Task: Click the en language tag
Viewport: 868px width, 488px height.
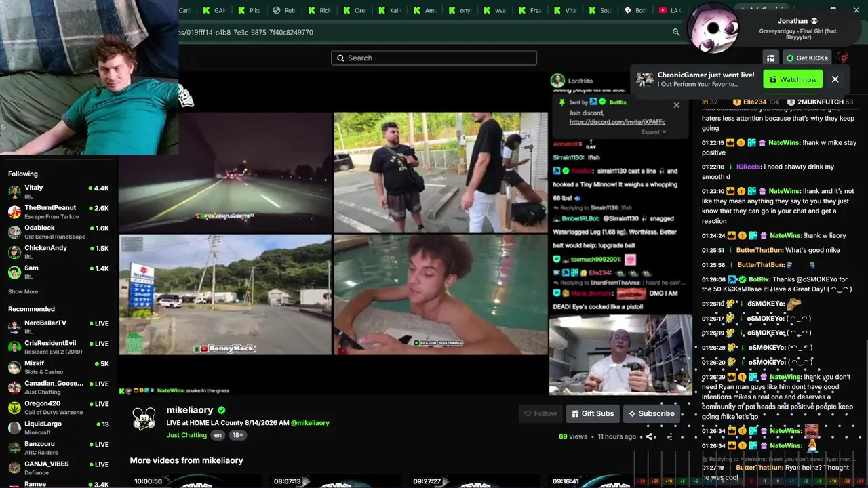Action: 218,435
